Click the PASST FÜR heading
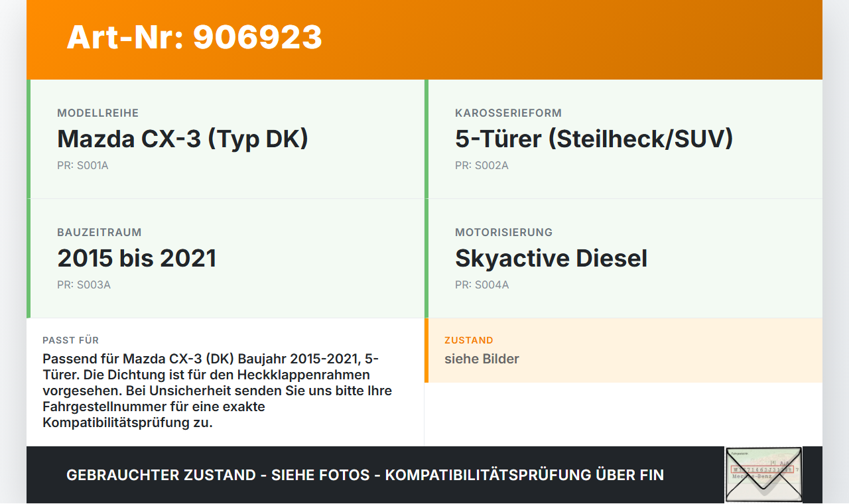Viewport: 849px width, 504px height. [x=71, y=340]
